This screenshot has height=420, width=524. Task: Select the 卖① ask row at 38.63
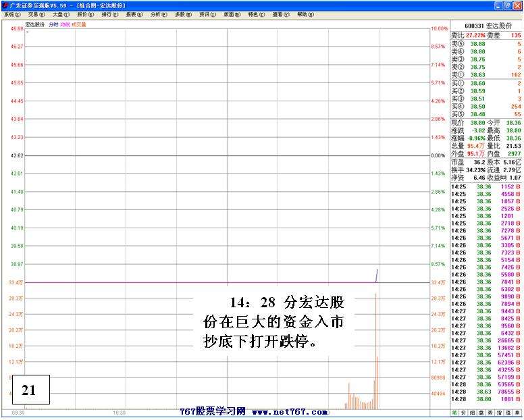pos(486,75)
